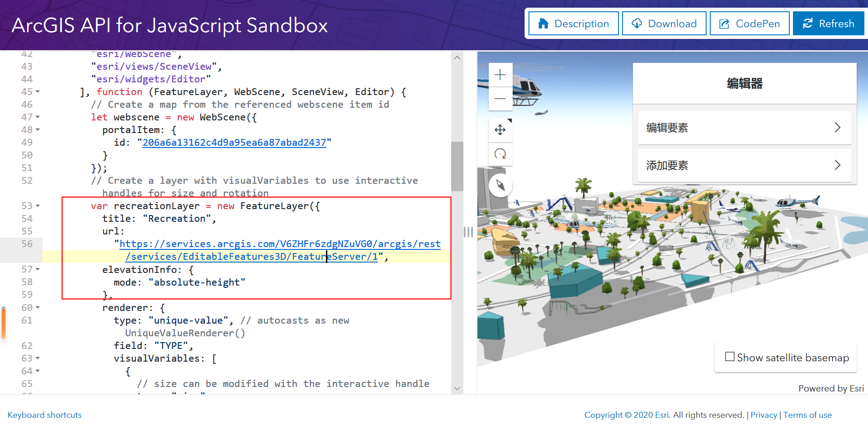Click the scrollbar down arrow in code editor
868x425 pixels.
tap(457, 388)
